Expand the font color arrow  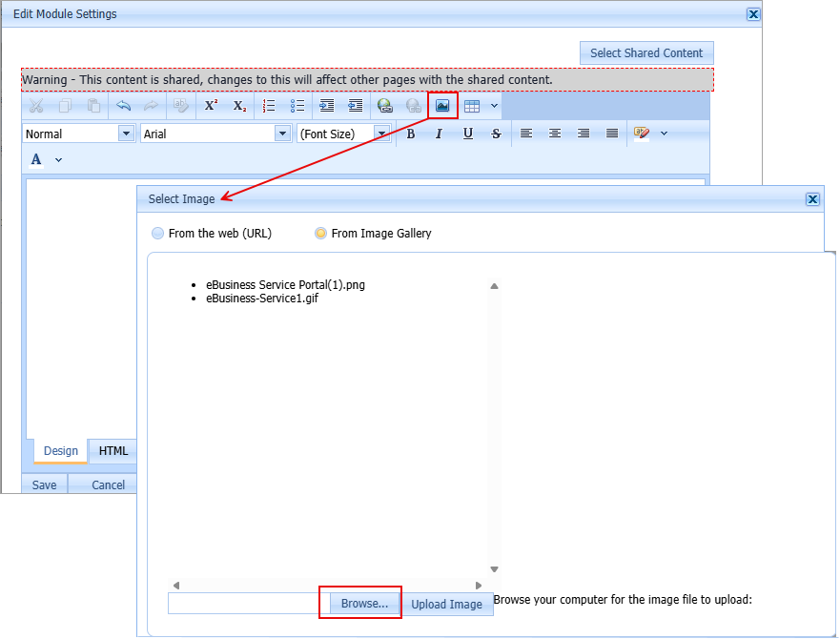59,160
